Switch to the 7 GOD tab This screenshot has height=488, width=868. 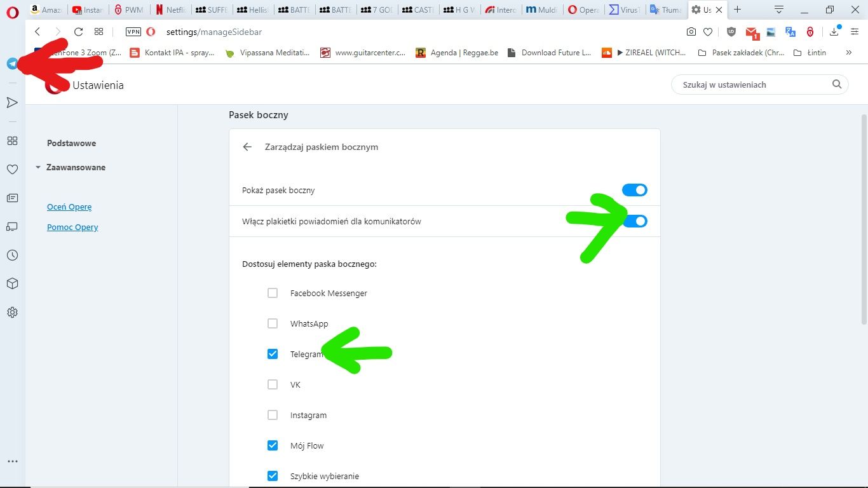[x=376, y=10]
